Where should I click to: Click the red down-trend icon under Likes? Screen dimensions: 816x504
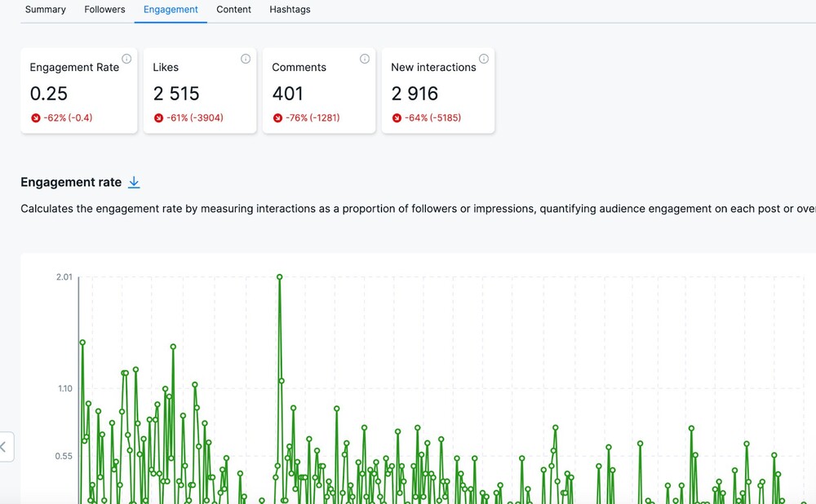[x=159, y=118]
